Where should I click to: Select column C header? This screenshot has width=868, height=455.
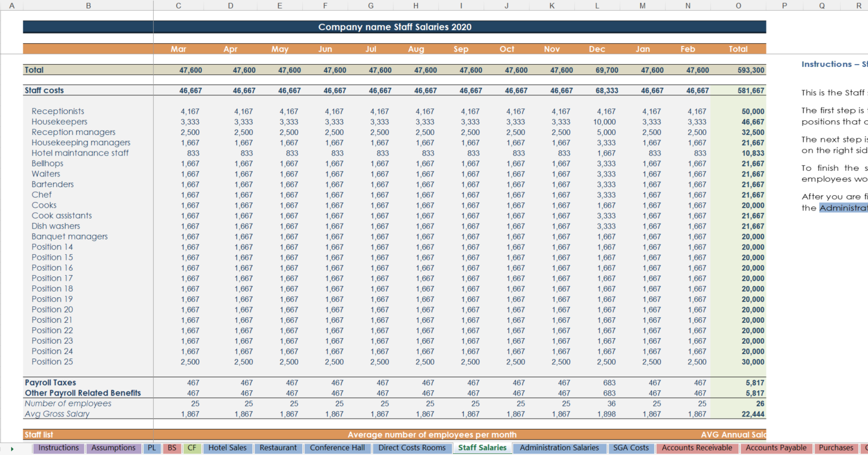click(x=178, y=5)
